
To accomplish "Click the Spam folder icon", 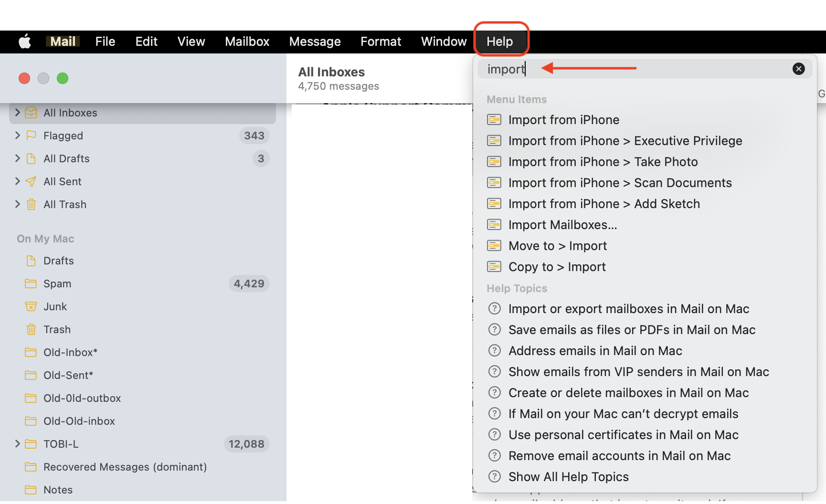I will 31,283.
